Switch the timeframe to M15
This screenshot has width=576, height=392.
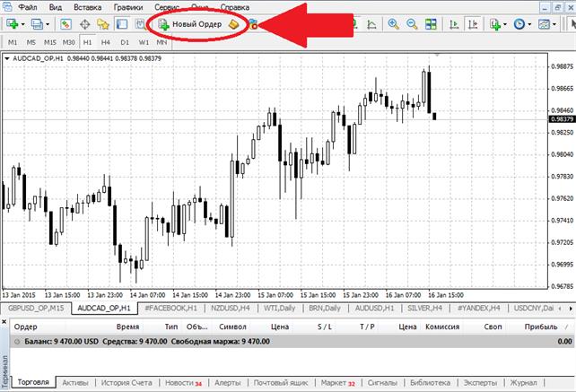(49, 42)
